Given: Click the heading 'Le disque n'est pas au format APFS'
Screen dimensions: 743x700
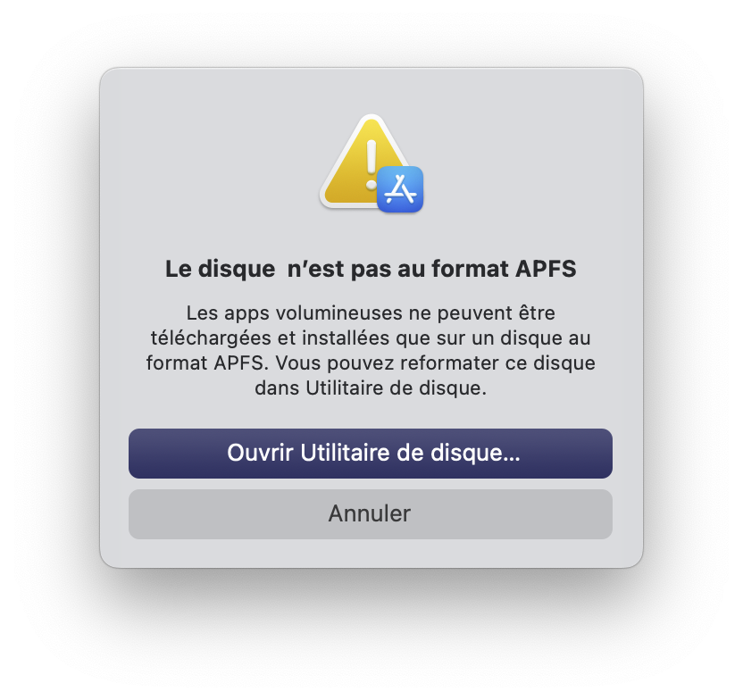Looking at the screenshot, I should coord(371,269).
